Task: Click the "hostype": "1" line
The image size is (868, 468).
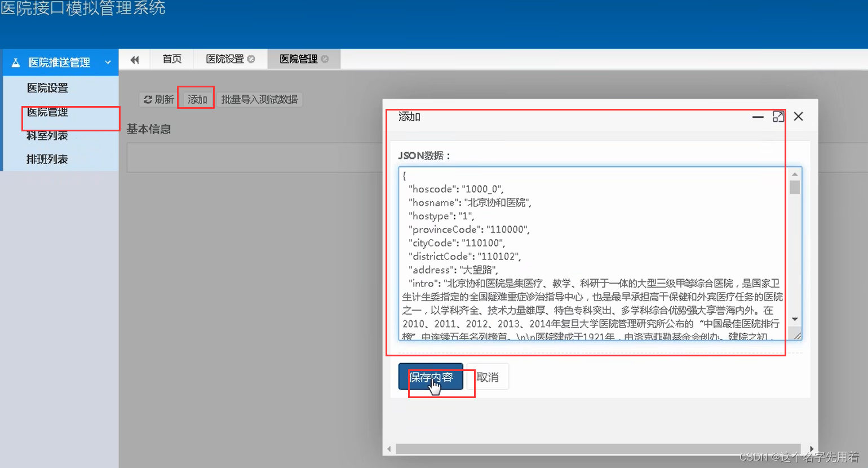Action: [x=441, y=216]
